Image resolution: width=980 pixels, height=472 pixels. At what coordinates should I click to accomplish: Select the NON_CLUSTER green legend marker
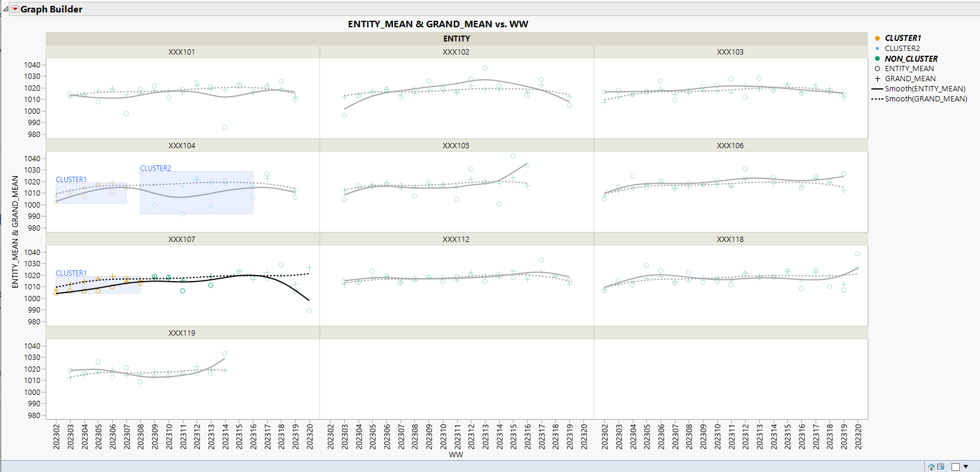click(x=877, y=59)
